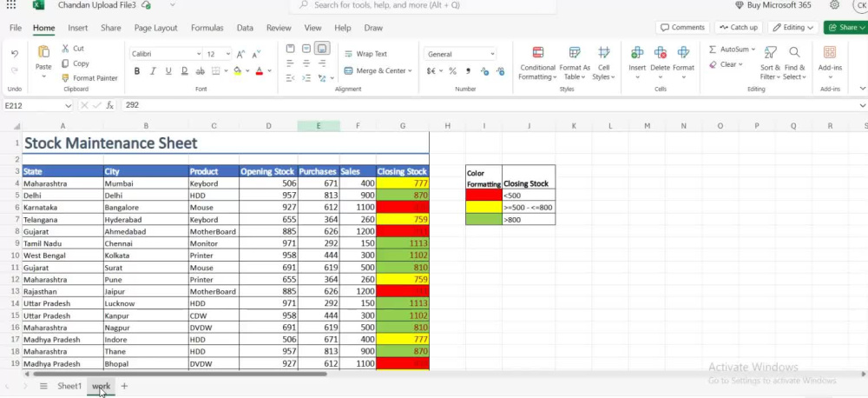This screenshot has height=398, width=868.
Task: Open the Editing mode button
Action: point(793,27)
